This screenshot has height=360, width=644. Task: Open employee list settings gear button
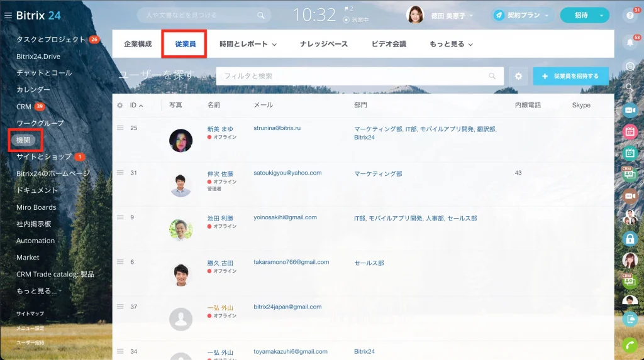tap(518, 77)
